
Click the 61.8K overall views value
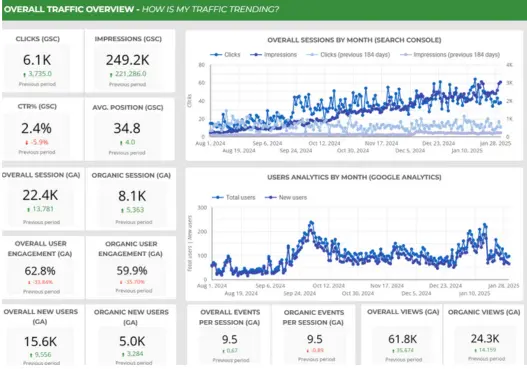[403, 339]
